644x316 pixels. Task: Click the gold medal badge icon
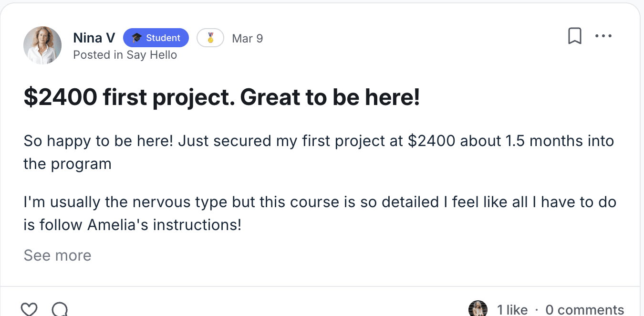(x=210, y=38)
